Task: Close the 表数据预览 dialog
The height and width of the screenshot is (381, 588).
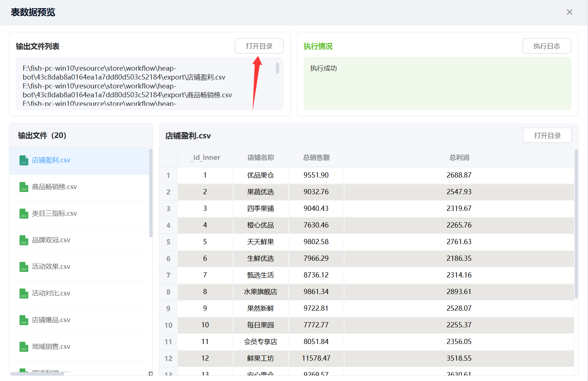Action: [x=569, y=12]
